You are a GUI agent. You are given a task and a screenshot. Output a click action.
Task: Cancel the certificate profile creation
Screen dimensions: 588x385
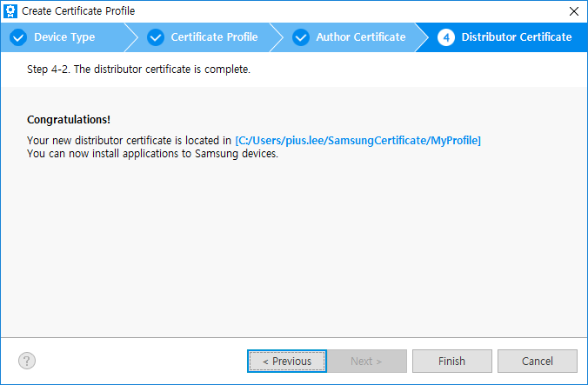click(x=537, y=361)
